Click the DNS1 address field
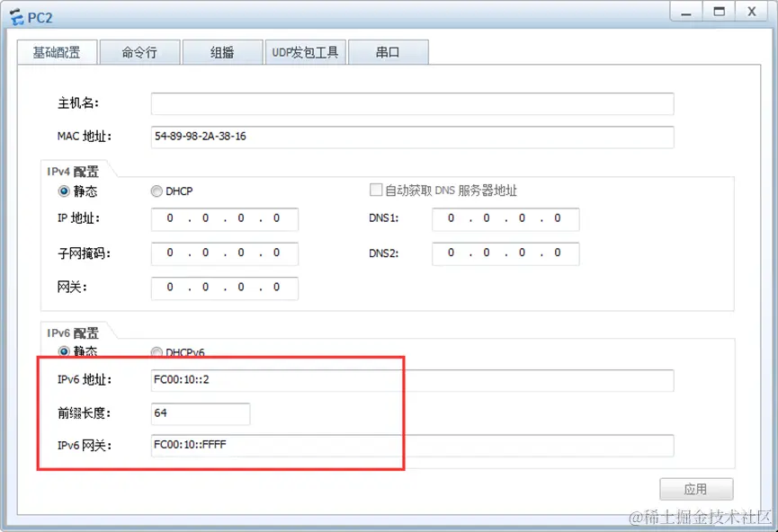The width and height of the screenshot is (778, 532). 505,219
